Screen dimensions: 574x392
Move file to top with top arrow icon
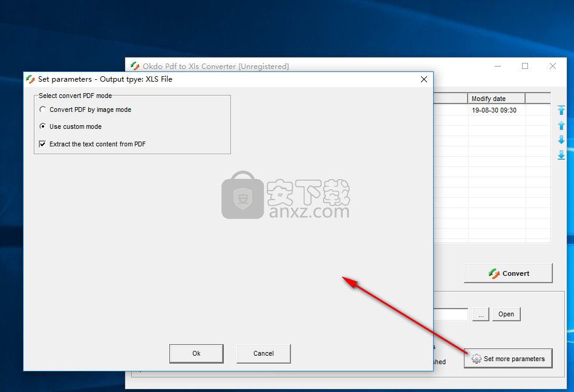tap(561, 110)
